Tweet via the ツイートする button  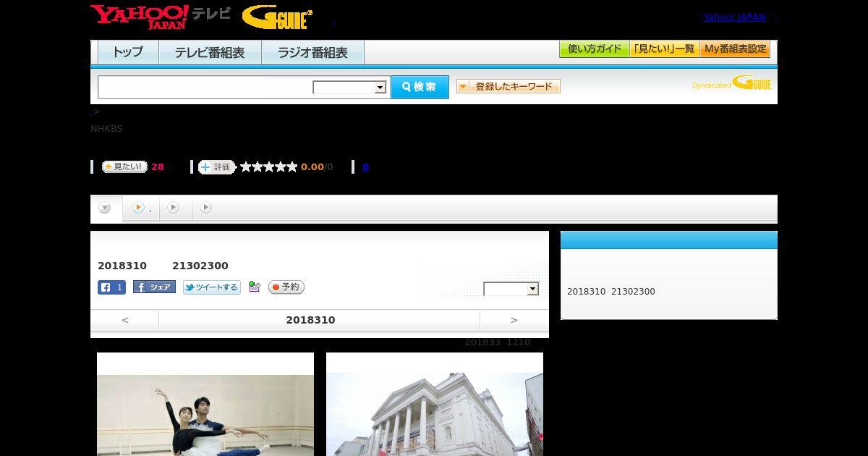point(211,287)
